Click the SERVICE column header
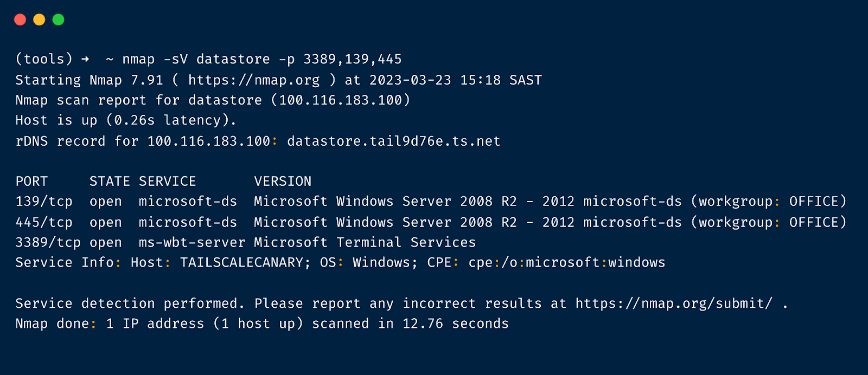The image size is (868, 375). (167, 182)
